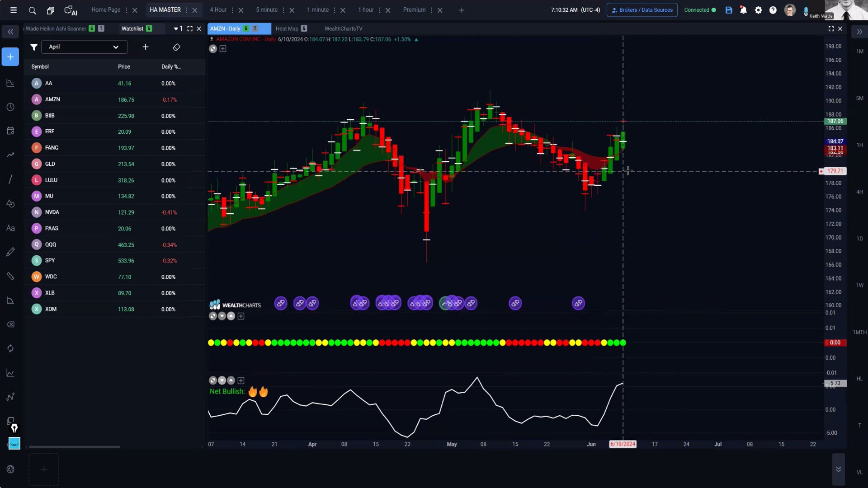Open the WealthChartsTV tab
Image resolution: width=868 pixels, height=488 pixels.
343,28
